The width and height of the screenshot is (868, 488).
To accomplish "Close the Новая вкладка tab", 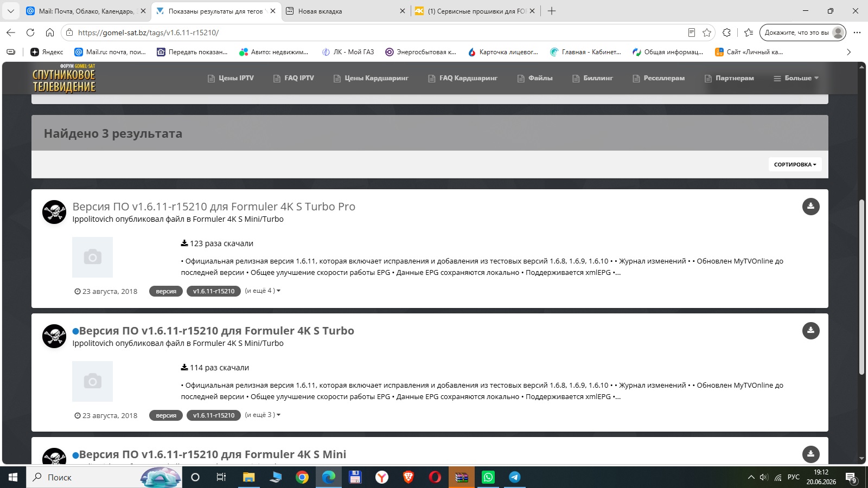I will [x=402, y=11].
